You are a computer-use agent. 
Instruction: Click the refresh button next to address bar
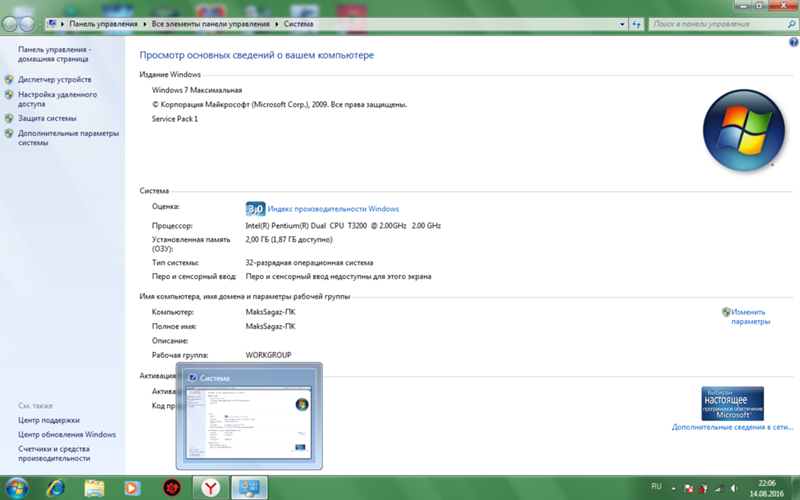click(x=636, y=24)
